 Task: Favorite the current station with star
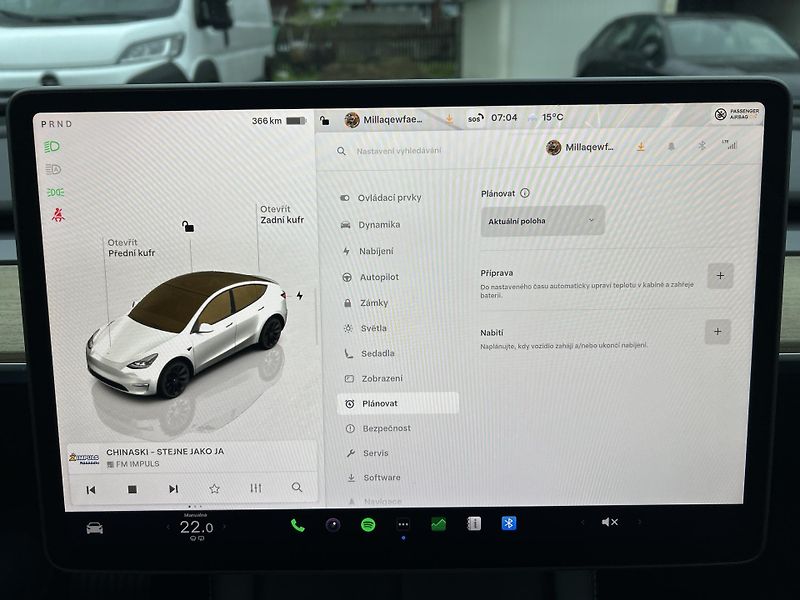pos(215,489)
